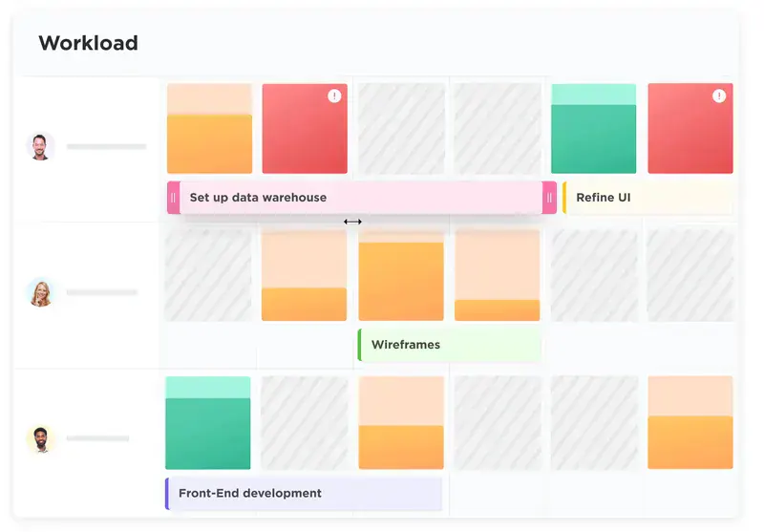Image resolution: width=764 pixels, height=532 pixels.
Task: Click the bearded man's avatar in bottom row
Action: (x=40, y=438)
